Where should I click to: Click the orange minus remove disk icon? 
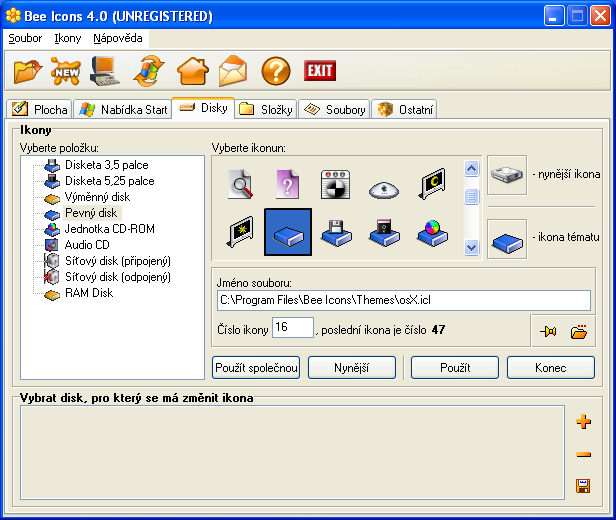pyautogui.click(x=583, y=455)
